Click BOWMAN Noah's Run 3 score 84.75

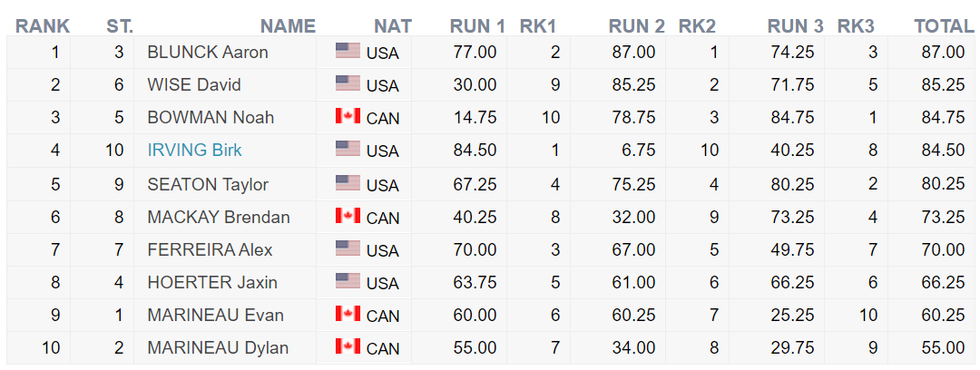791,117
